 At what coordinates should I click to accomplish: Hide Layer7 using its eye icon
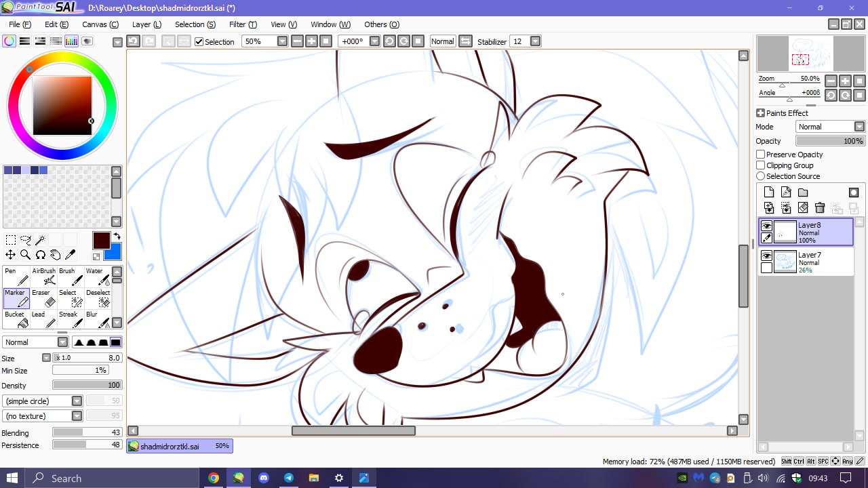pyautogui.click(x=766, y=256)
